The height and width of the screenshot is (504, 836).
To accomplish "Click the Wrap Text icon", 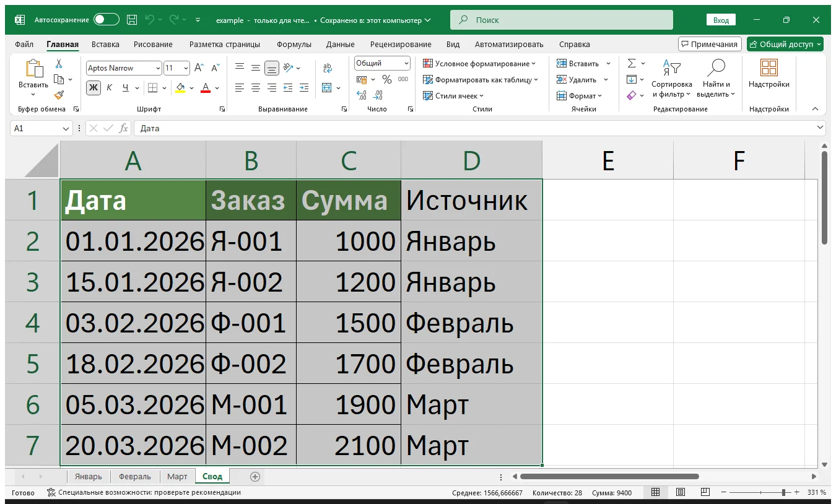I will click(x=328, y=67).
